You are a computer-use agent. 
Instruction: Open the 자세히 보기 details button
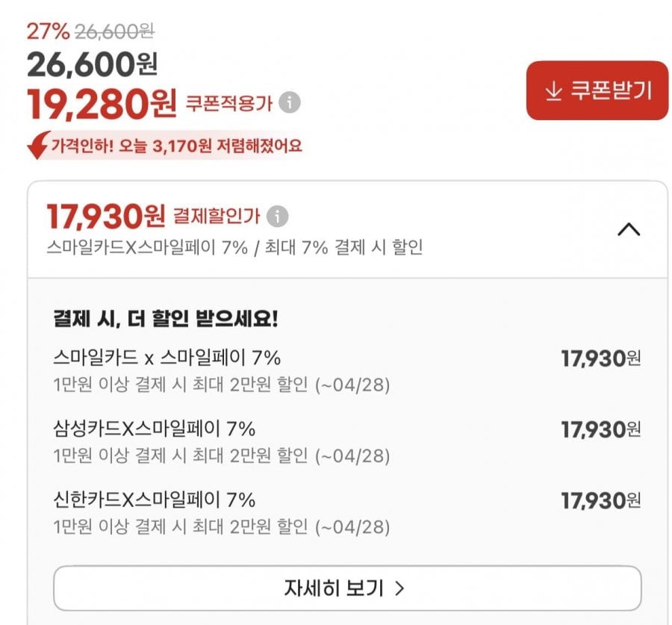(x=346, y=588)
